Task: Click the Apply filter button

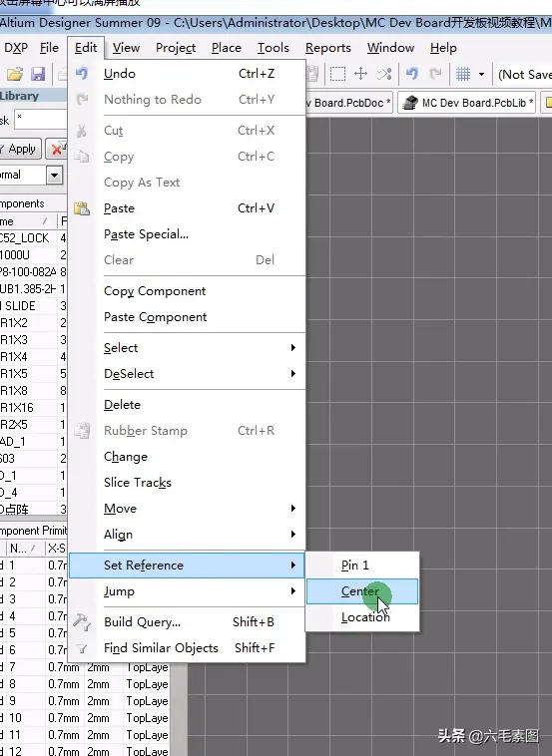Action: pos(20,149)
